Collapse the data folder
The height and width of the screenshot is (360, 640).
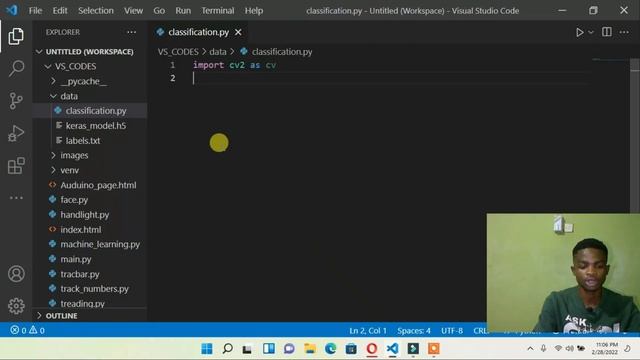89,96
